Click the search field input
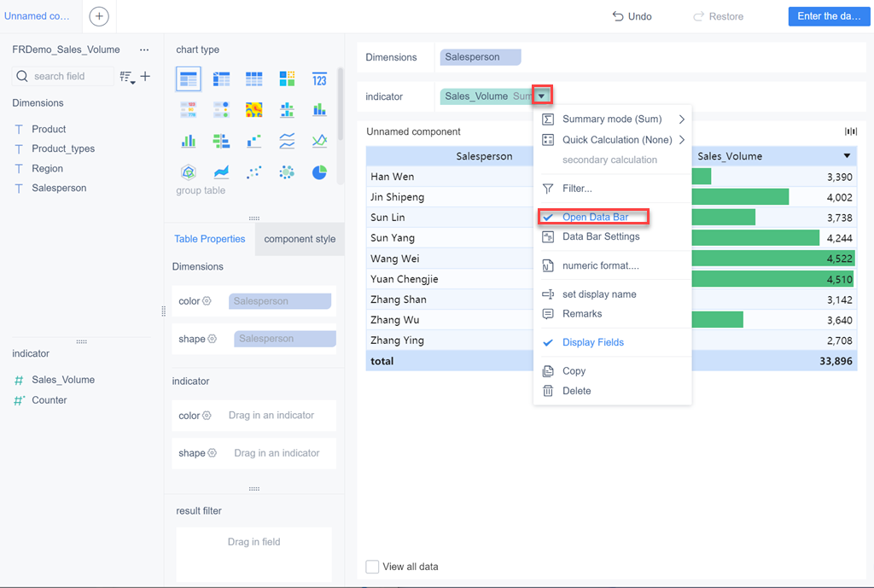Screen dimensions: 874x588 coord(63,76)
